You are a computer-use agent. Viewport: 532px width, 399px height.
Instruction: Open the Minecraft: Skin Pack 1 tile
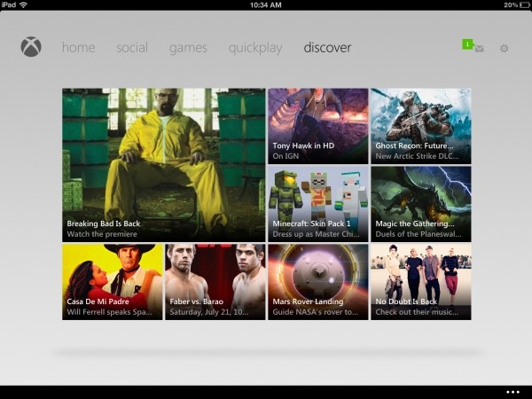click(318, 204)
